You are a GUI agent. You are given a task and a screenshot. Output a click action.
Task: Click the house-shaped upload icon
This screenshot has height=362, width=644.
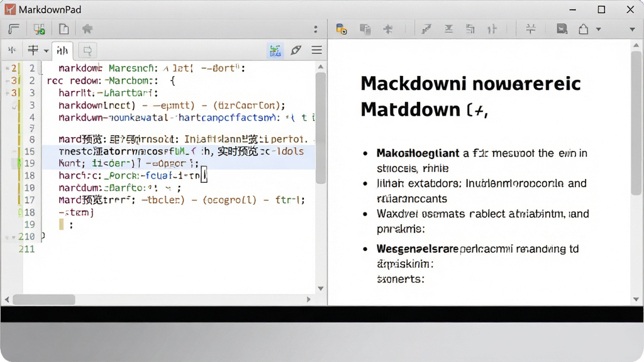pos(583,29)
